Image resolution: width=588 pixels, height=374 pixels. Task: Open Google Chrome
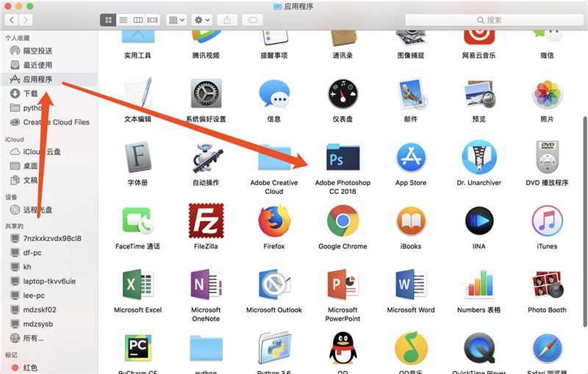(343, 220)
